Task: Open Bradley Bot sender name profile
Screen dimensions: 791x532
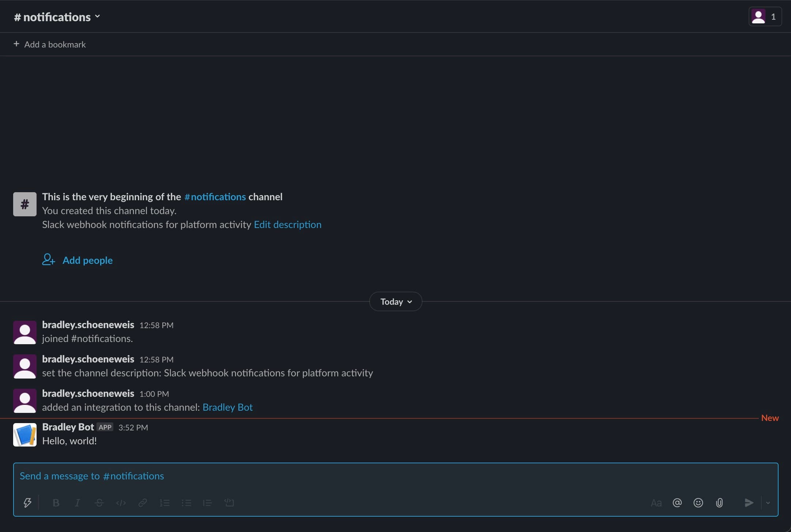Action: coord(68,427)
